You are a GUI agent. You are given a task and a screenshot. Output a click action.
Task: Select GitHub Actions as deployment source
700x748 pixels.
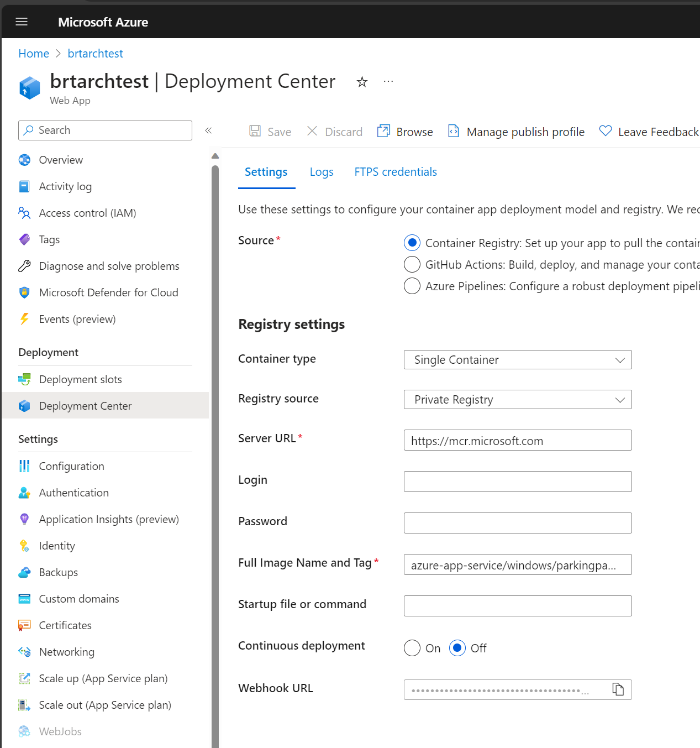[412, 264]
